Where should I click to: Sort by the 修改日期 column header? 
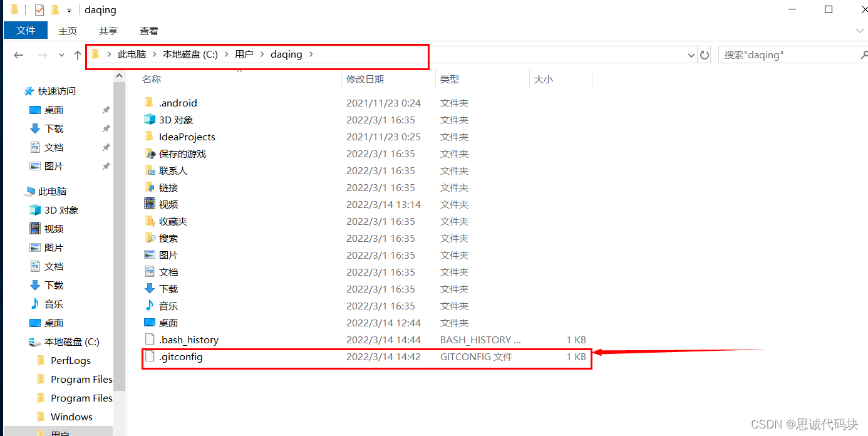pyautogui.click(x=365, y=79)
